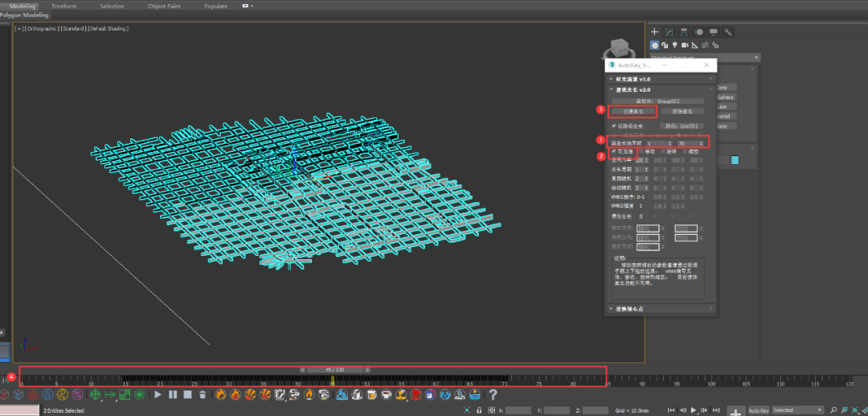Click the 建筑体: Group001 pick button

pyautogui.click(x=657, y=101)
